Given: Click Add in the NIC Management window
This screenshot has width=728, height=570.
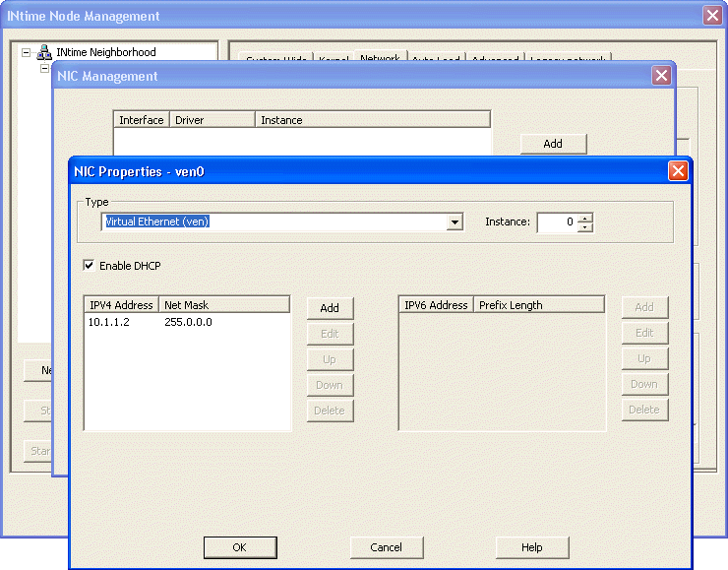Looking at the screenshot, I should (x=553, y=144).
